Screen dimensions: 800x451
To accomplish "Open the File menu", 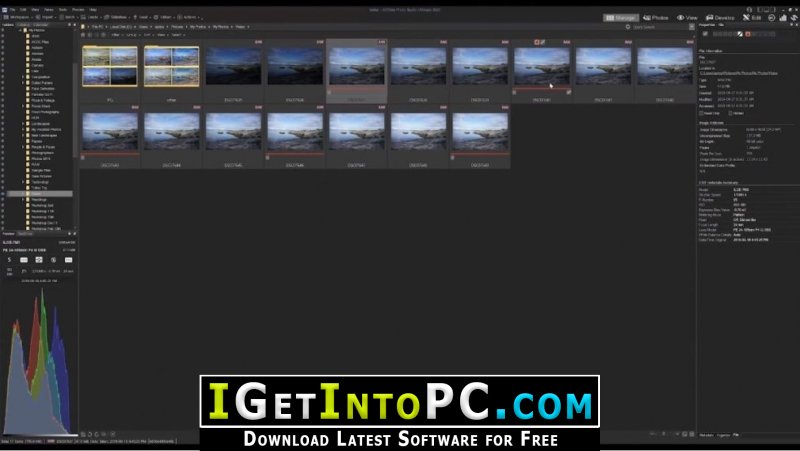I will tap(12, 10).
